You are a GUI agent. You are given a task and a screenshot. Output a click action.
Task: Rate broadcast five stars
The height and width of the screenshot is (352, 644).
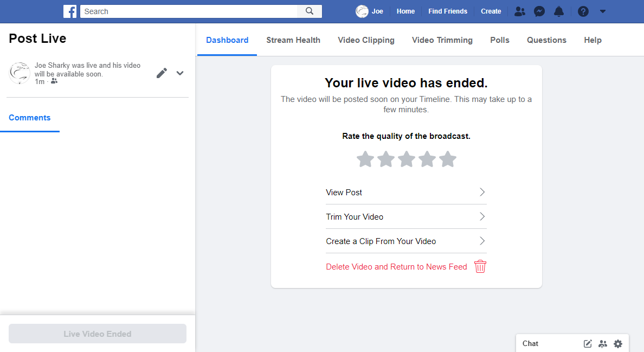pyautogui.click(x=448, y=159)
